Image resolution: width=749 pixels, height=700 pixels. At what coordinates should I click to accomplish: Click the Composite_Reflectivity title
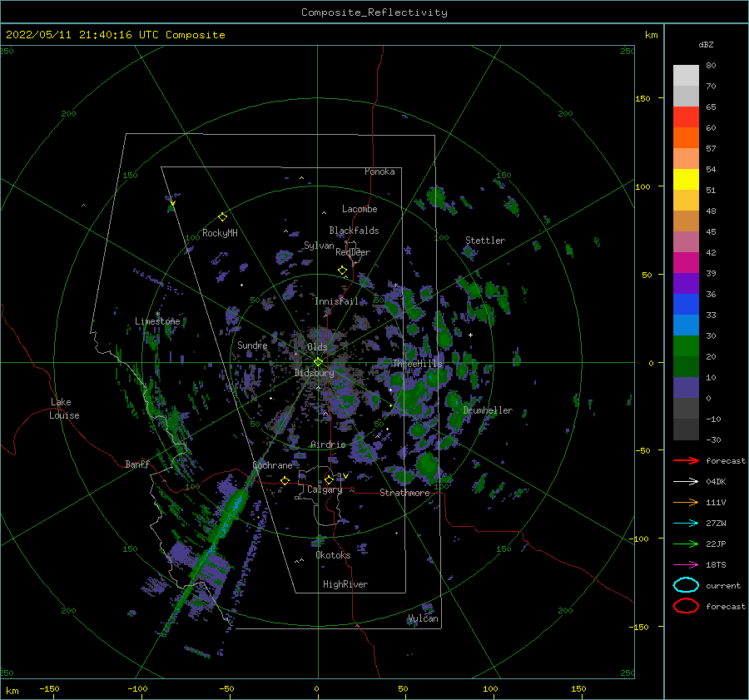(374, 12)
